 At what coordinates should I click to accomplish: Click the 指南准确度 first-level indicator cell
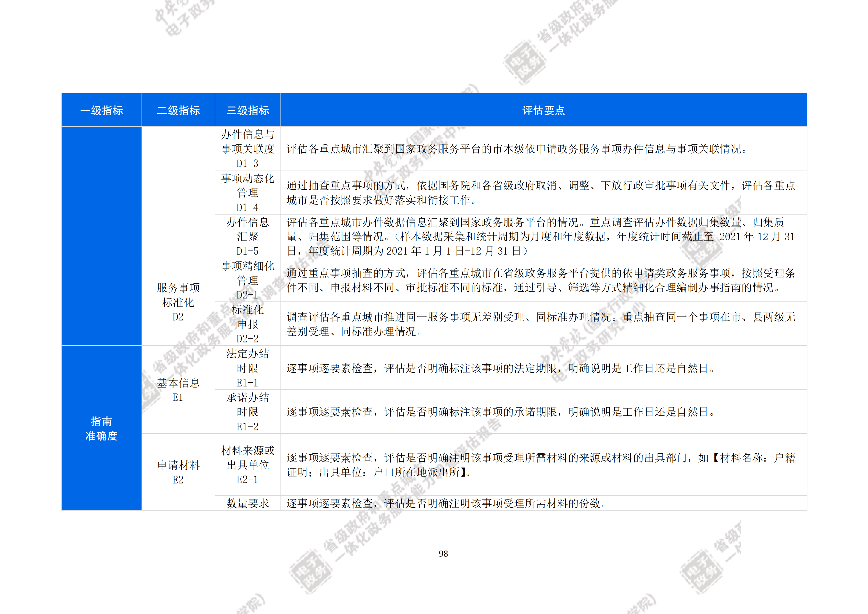click(x=101, y=428)
